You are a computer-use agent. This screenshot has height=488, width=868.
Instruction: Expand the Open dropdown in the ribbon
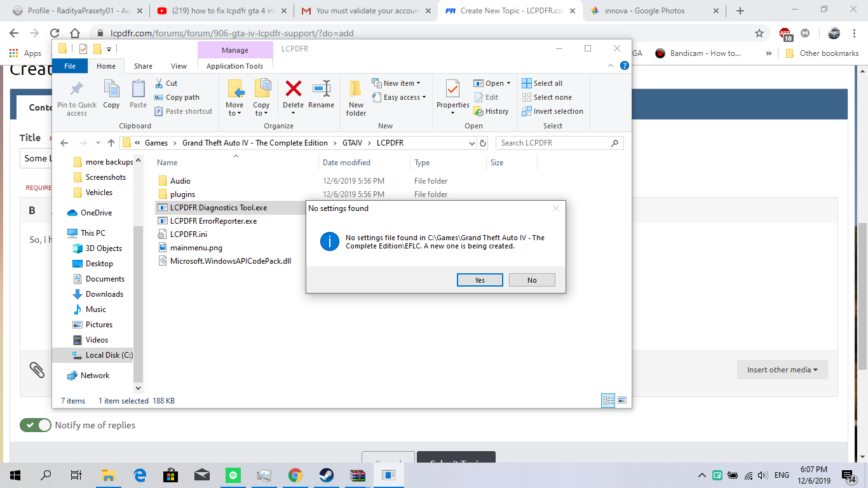point(492,83)
